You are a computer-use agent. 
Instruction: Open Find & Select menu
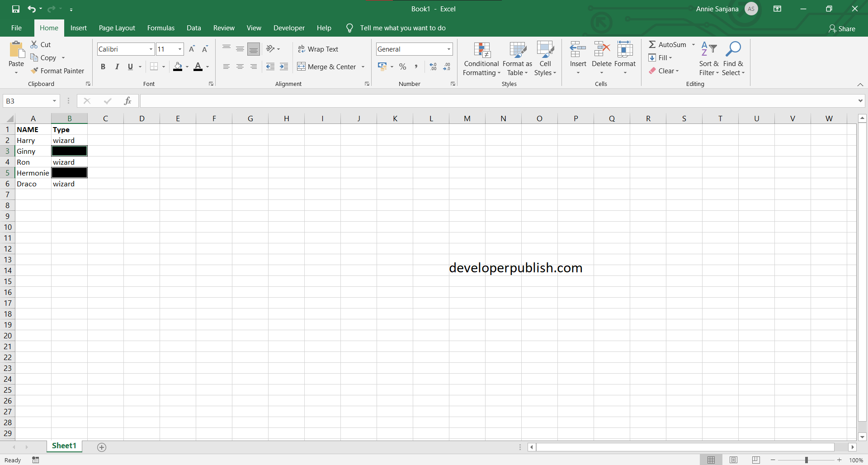coord(733,59)
